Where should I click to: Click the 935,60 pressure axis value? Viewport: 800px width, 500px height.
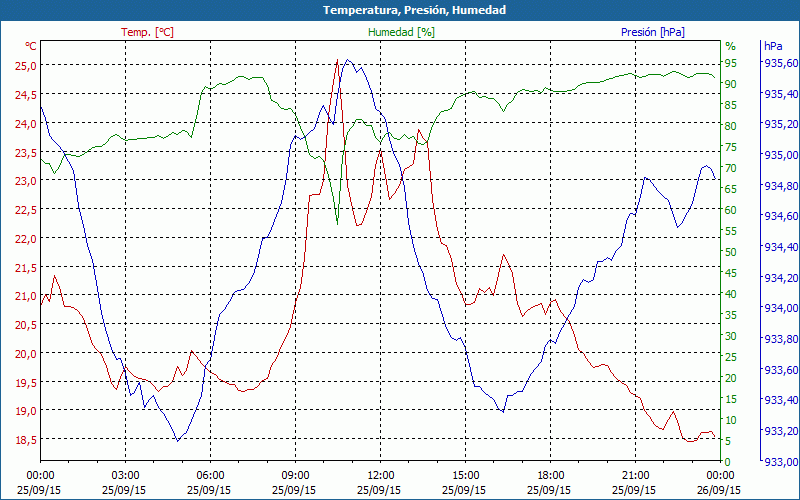pyautogui.click(x=781, y=63)
